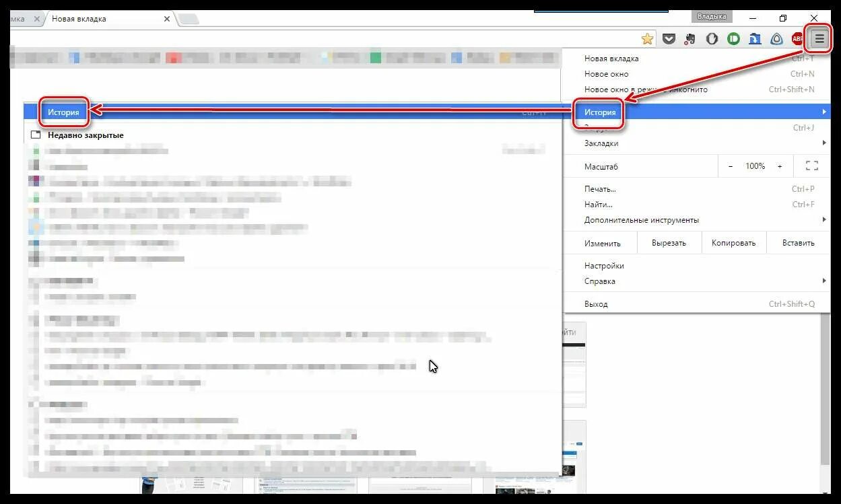841x504 pixels.
Task: Open the green Pushbullet extension icon
Action: 733,39
